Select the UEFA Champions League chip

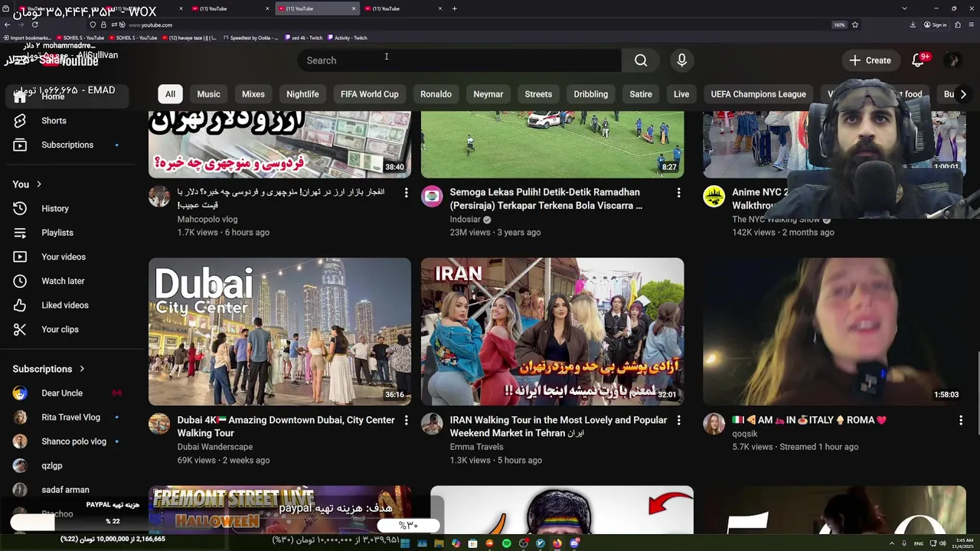tap(758, 94)
